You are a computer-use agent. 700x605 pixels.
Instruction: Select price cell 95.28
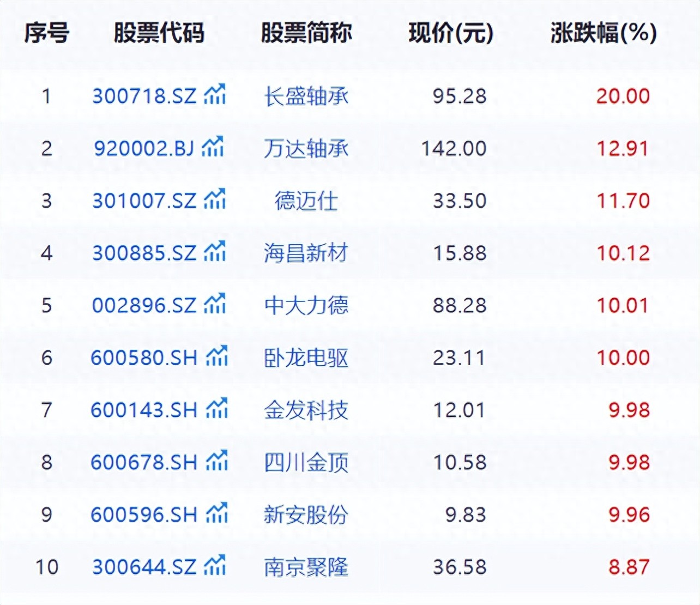pyautogui.click(x=459, y=96)
